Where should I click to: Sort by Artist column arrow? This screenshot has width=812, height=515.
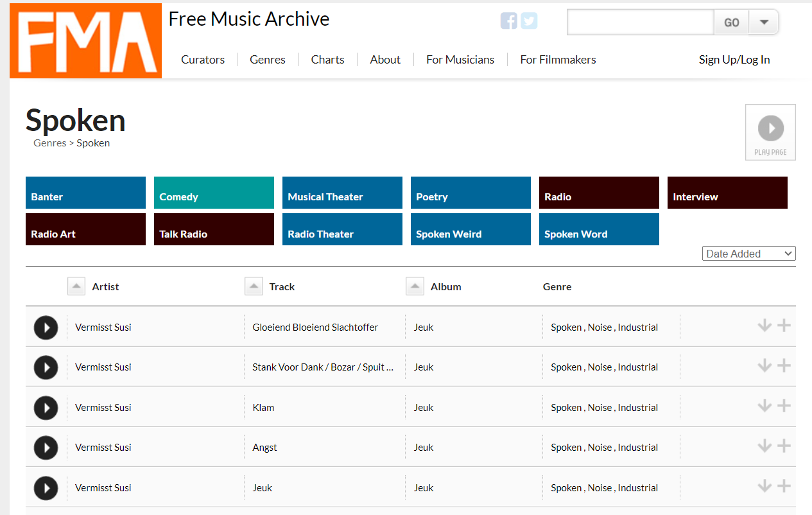[x=76, y=286]
